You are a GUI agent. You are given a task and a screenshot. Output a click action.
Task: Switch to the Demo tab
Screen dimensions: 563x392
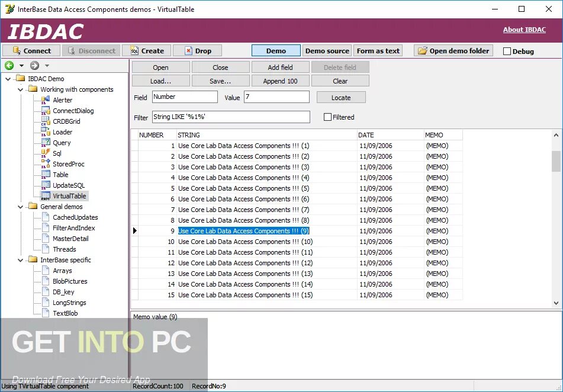click(x=276, y=51)
